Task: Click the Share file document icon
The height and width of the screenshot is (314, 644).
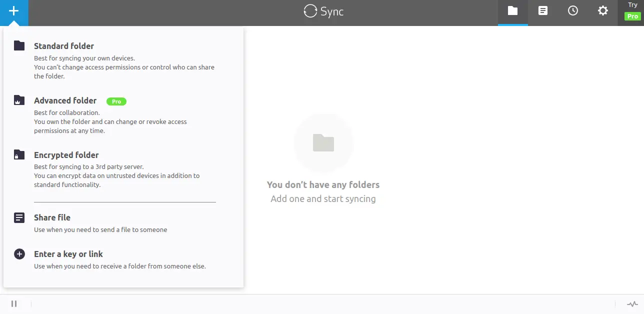Action: [19, 217]
